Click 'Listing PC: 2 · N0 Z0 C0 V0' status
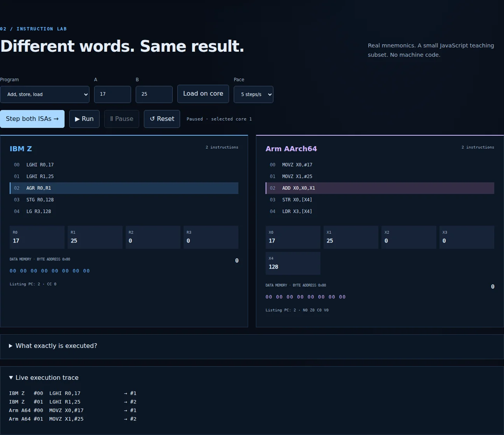504x435 pixels. [297, 310]
